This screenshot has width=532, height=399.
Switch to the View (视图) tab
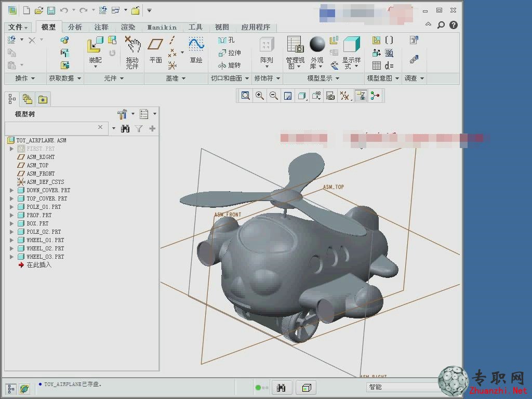click(x=222, y=27)
